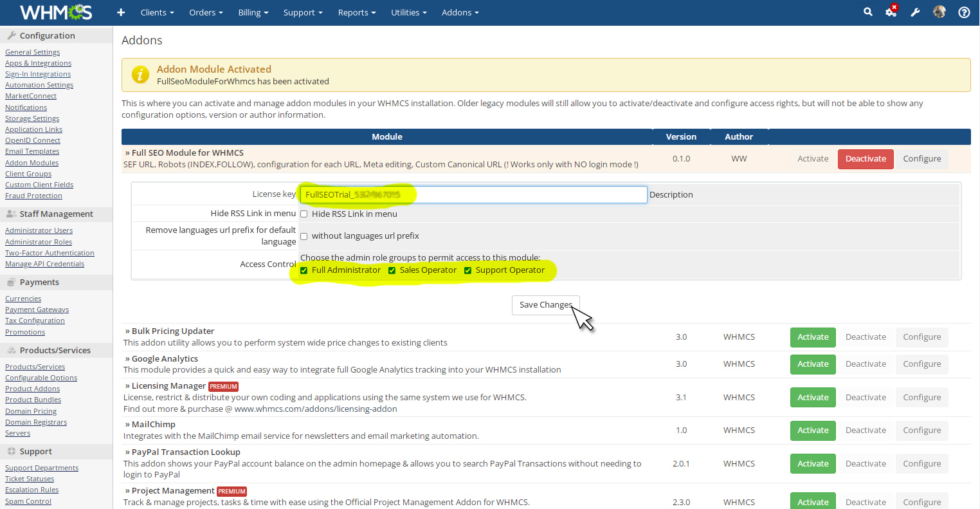Image resolution: width=980 pixels, height=509 pixels.
Task: Open Configurable Options link
Action: [x=41, y=378]
